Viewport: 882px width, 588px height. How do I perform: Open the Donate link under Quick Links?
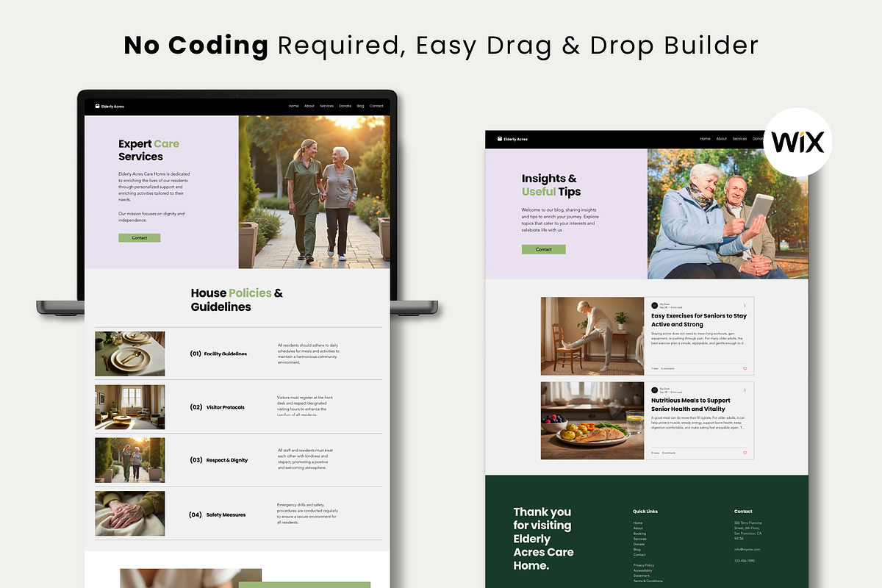639,544
